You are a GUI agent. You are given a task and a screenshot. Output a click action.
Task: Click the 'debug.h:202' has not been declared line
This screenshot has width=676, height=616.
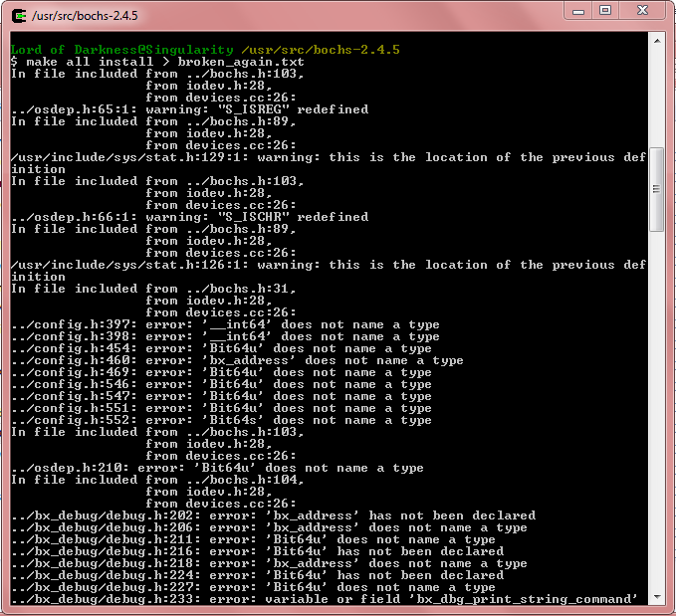pos(273,515)
